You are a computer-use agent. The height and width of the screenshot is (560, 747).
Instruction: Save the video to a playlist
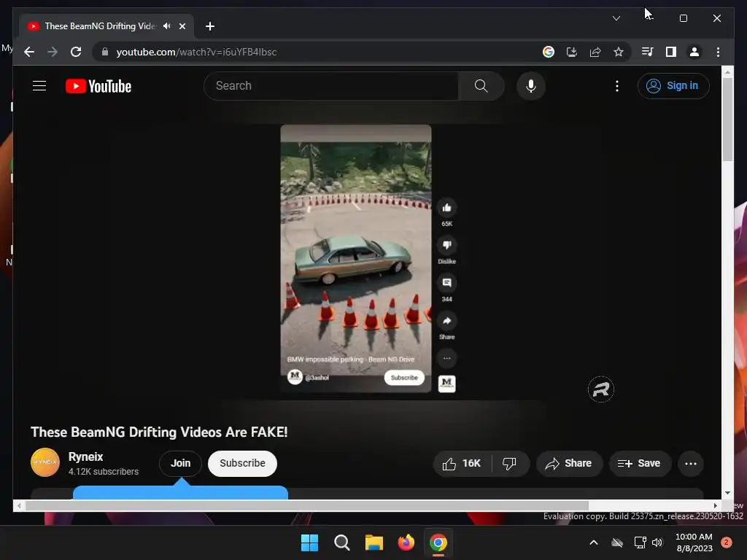(x=640, y=463)
